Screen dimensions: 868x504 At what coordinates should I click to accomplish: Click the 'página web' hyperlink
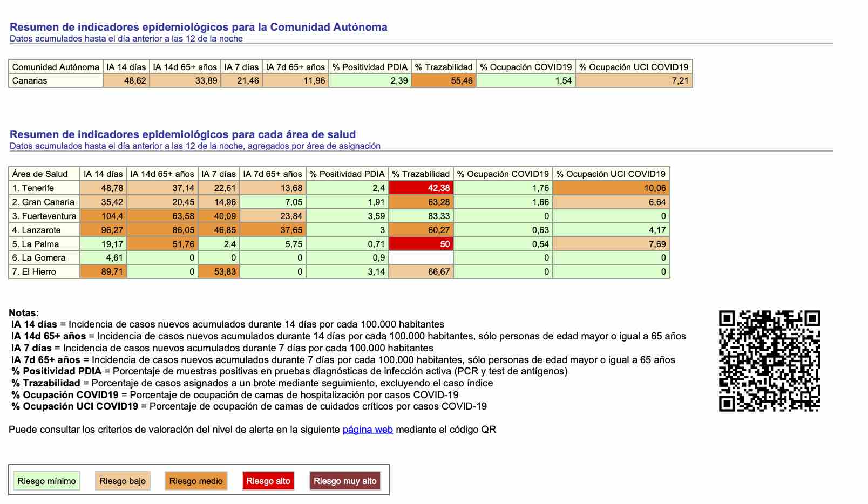point(367,430)
